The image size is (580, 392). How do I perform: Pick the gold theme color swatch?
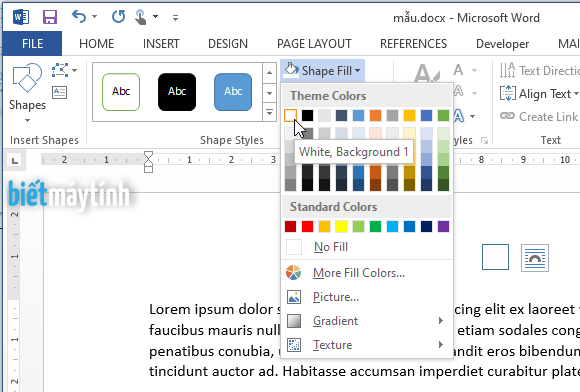(x=409, y=115)
